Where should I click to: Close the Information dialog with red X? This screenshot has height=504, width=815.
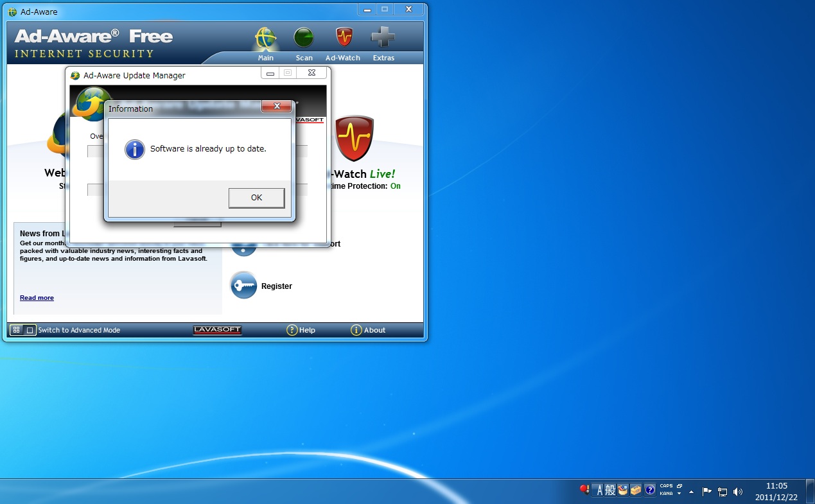[277, 107]
